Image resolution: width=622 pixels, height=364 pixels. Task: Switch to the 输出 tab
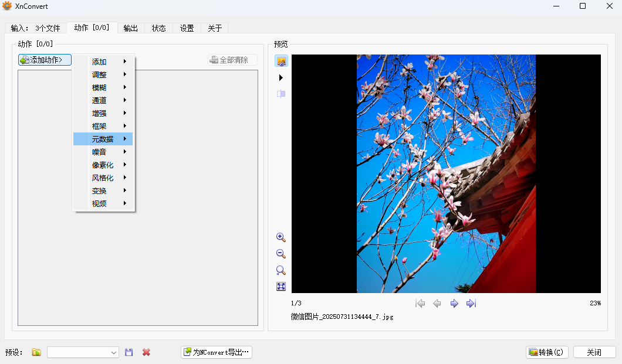coord(130,28)
